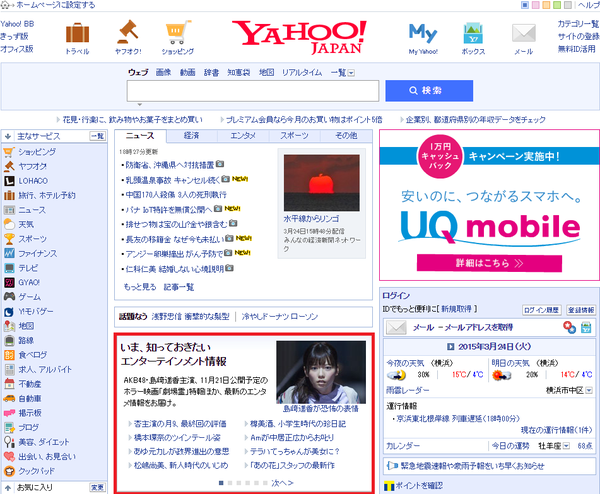Open the 記事一覧 link
This screenshot has height=494, width=600.
[x=179, y=287]
